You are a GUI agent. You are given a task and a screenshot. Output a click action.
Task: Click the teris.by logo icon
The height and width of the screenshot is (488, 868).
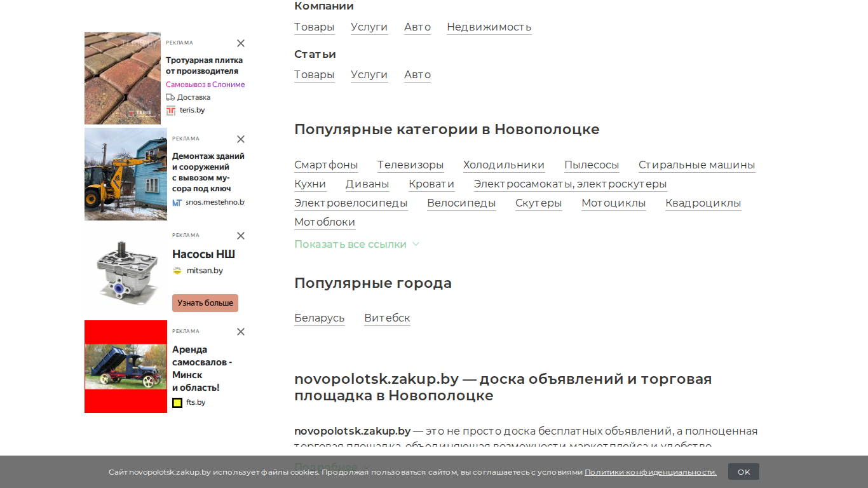[x=171, y=111]
